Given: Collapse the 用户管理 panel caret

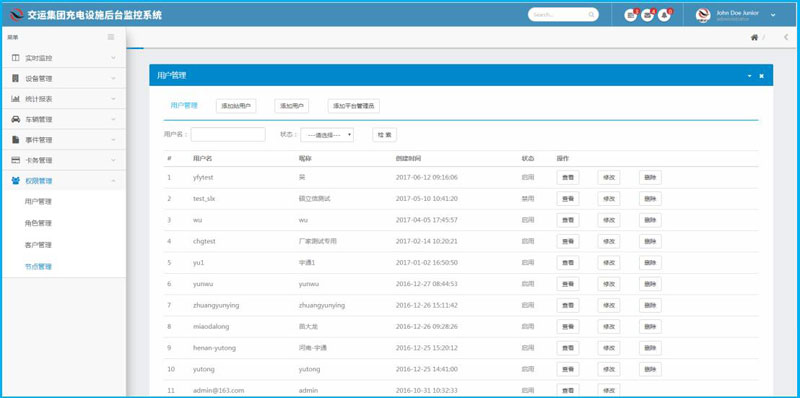Looking at the screenshot, I should 749,76.
